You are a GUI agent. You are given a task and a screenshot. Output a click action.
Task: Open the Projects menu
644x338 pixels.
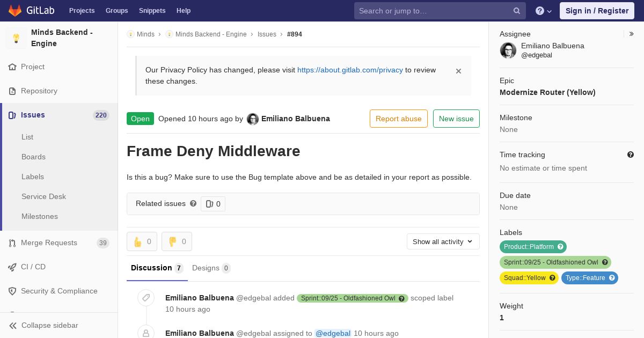tap(82, 11)
